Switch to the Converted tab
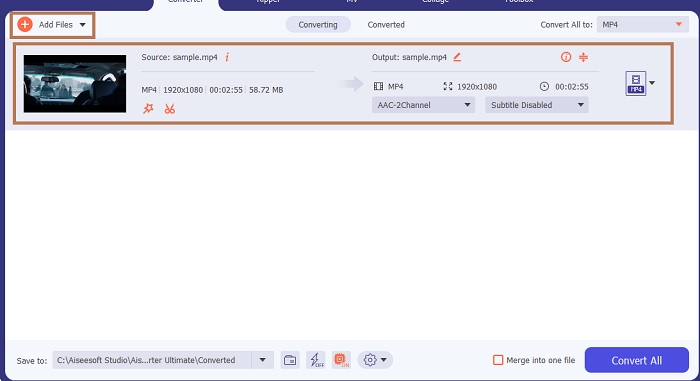Screen dimensions: 700x381 click(386, 25)
